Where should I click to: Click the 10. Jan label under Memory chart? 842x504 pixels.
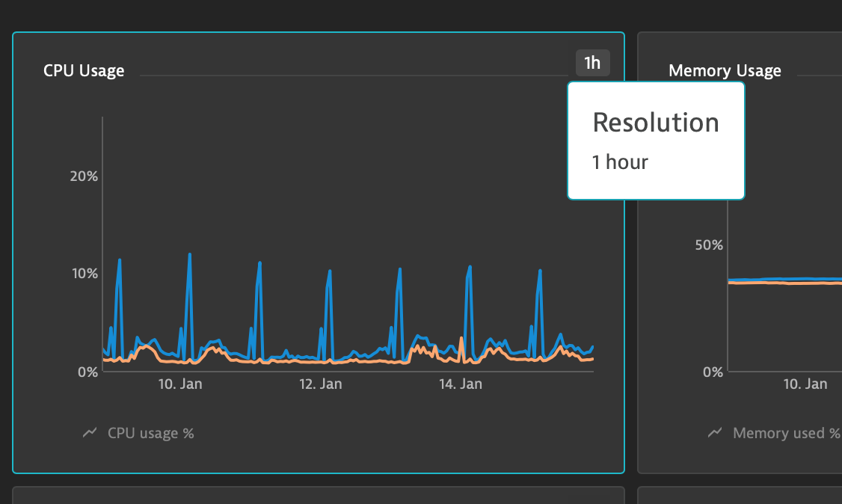tap(805, 384)
